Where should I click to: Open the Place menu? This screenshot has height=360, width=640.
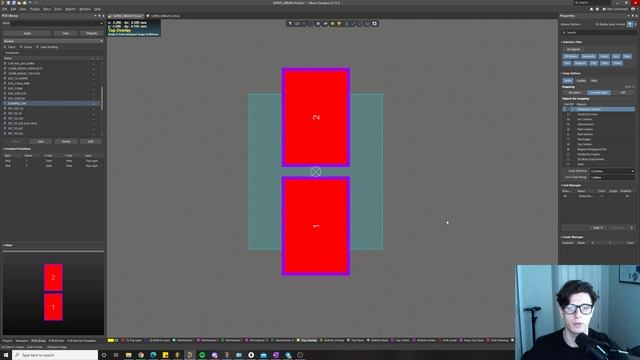pyautogui.click(x=47, y=9)
